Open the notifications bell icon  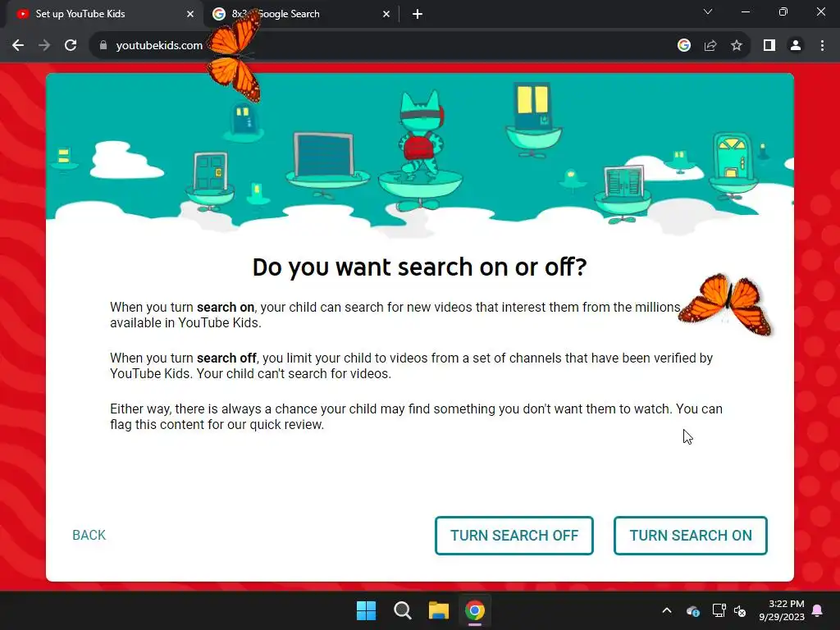pos(818,610)
